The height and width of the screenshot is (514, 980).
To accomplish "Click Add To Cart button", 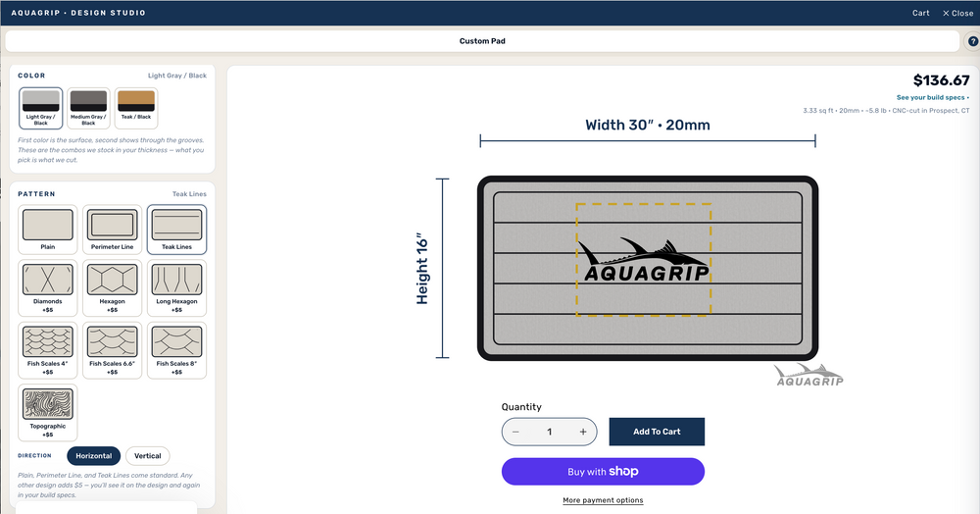I will click(x=657, y=432).
